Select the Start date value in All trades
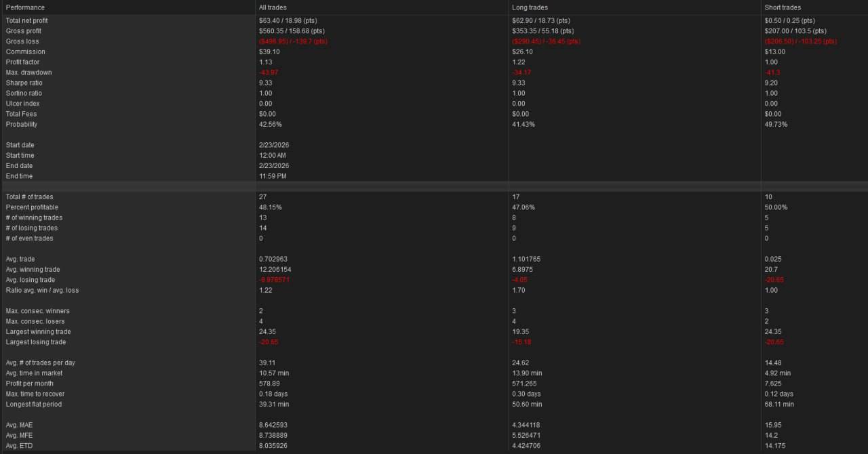Image resolution: width=868 pixels, height=454 pixels. (x=274, y=145)
